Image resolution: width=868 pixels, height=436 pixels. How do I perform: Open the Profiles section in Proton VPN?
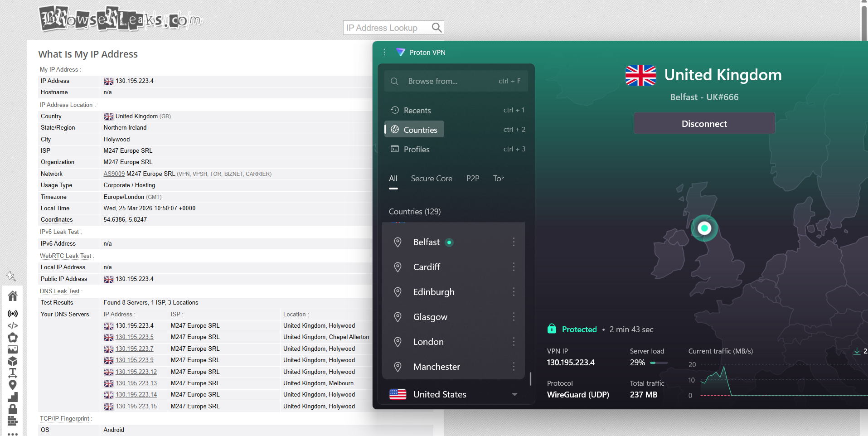(x=416, y=149)
